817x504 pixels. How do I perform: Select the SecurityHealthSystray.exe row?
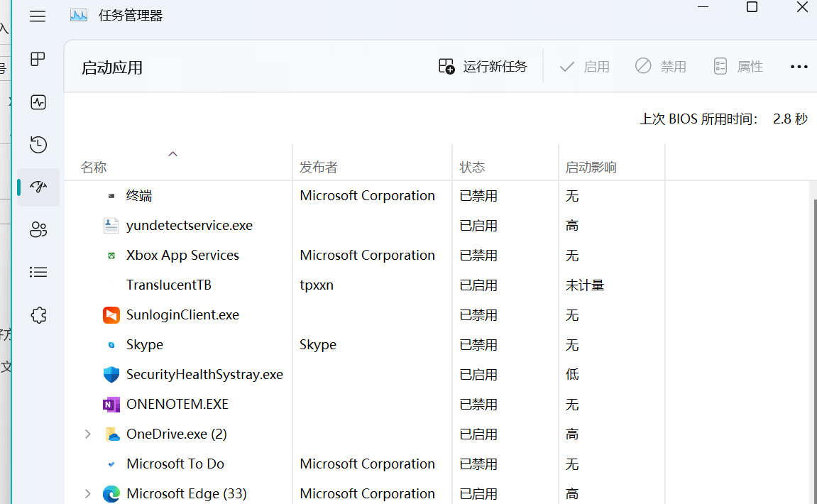365,374
